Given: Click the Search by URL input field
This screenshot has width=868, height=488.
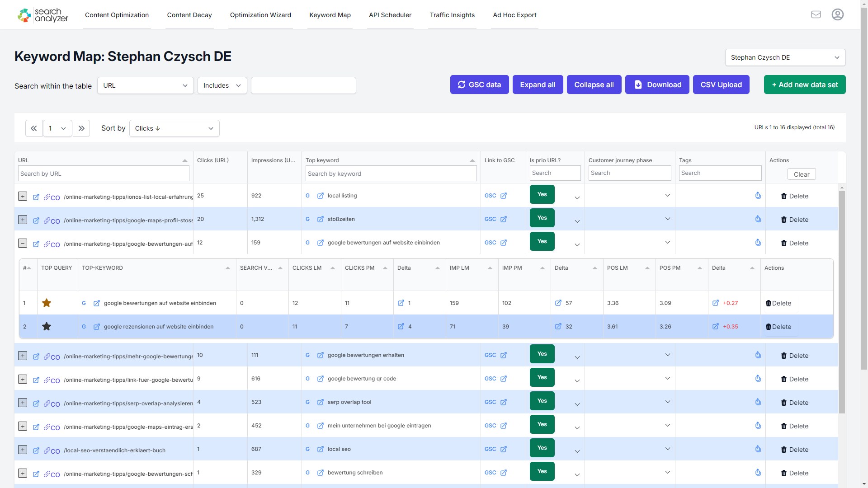Looking at the screenshot, I should (x=103, y=174).
